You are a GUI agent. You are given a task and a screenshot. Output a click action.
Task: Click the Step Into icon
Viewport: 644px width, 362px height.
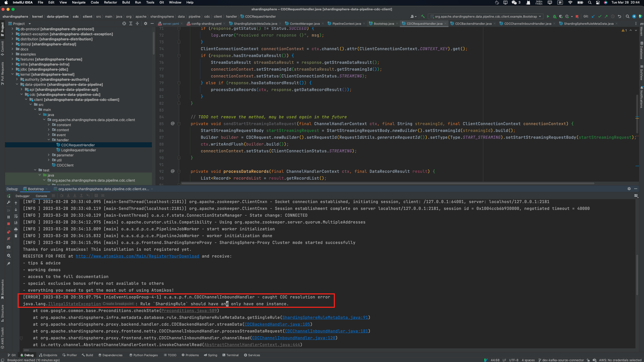(x=68, y=196)
